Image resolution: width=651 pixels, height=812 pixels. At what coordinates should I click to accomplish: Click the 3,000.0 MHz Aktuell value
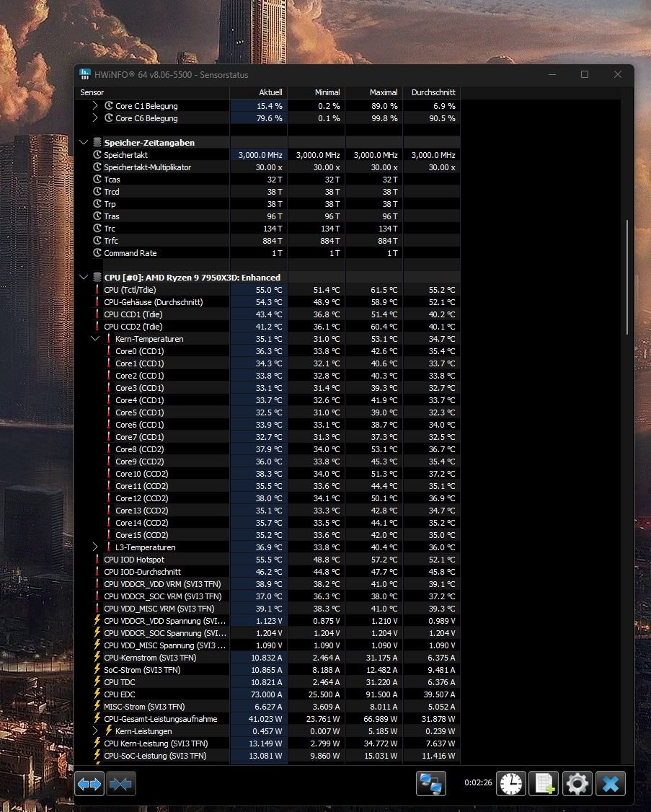[x=260, y=155]
